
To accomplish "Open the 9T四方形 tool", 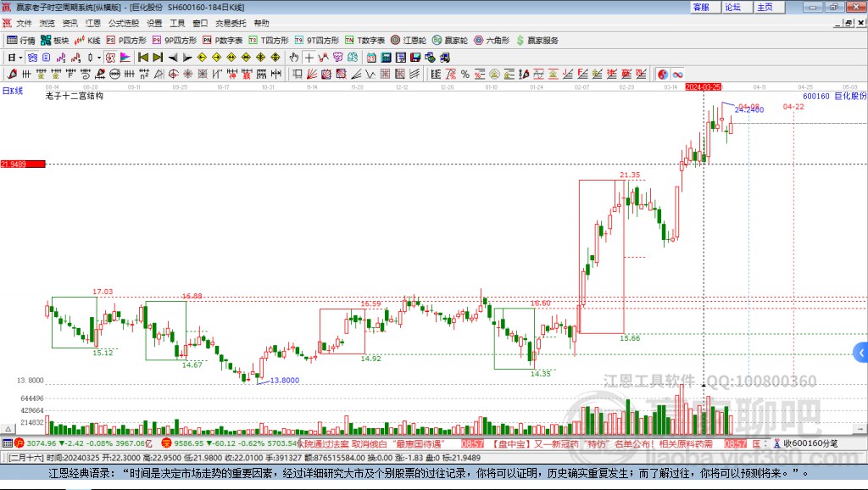I will [x=317, y=41].
